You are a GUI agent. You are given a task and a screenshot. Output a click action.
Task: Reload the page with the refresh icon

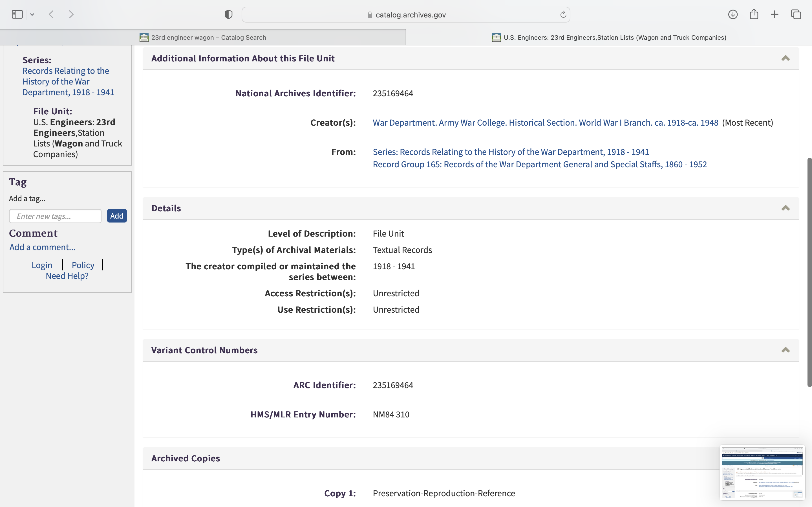[563, 14]
